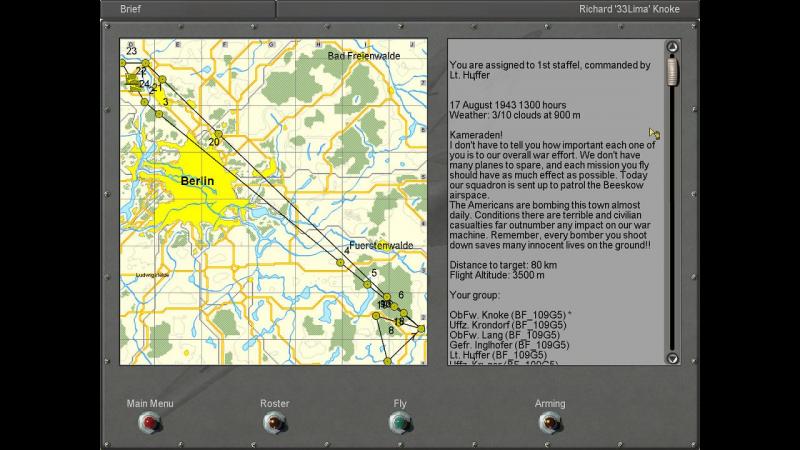Click the scroll down arrow in briefing
800x450 pixels.
[672, 358]
